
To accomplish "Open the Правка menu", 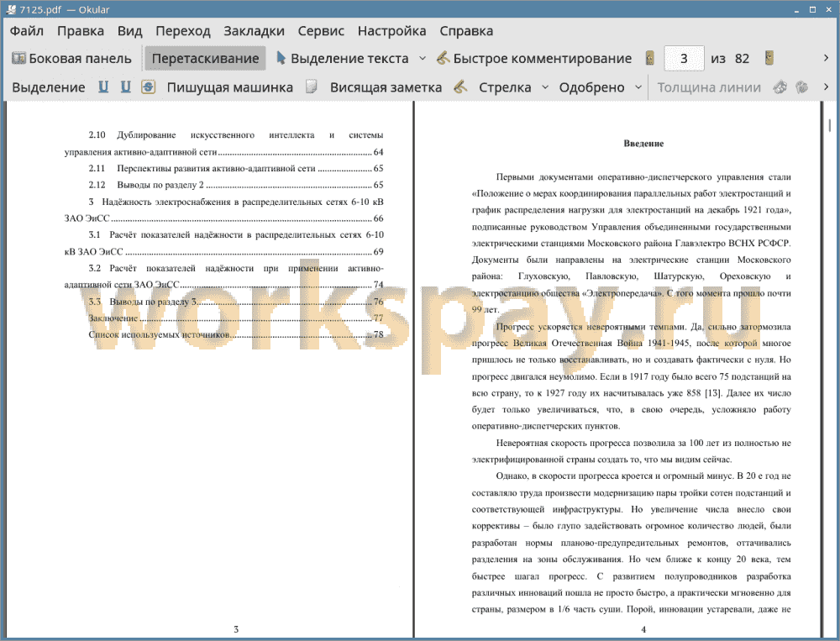I will [x=81, y=31].
